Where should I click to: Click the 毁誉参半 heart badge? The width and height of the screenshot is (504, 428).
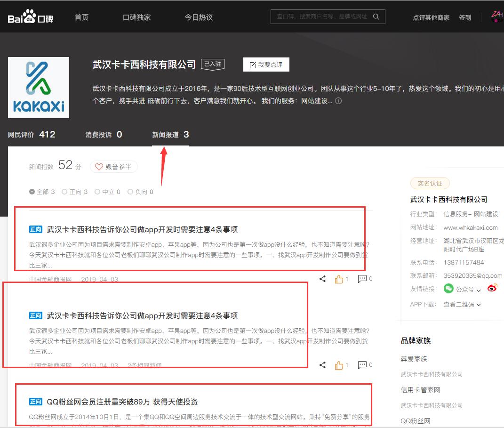click(x=114, y=167)
